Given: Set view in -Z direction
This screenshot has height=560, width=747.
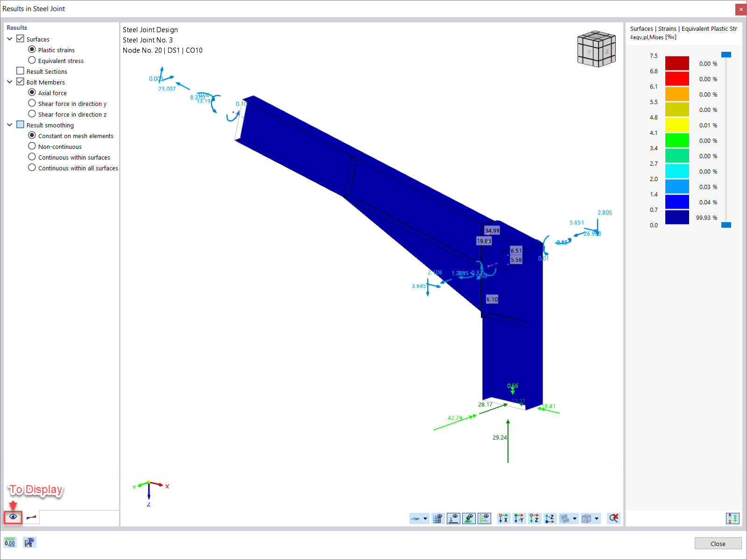Looking at the screenshot, I should pos(550,518).
